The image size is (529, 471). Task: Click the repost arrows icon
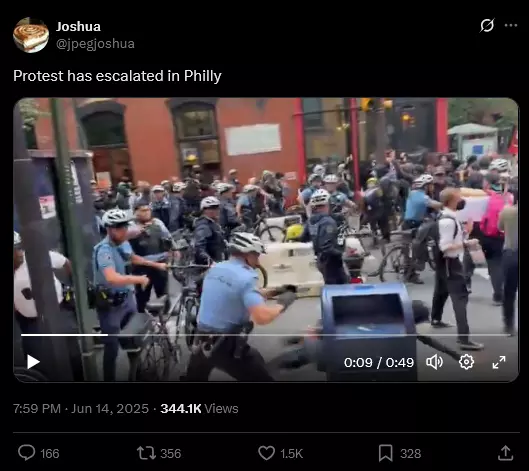point(146,453)
